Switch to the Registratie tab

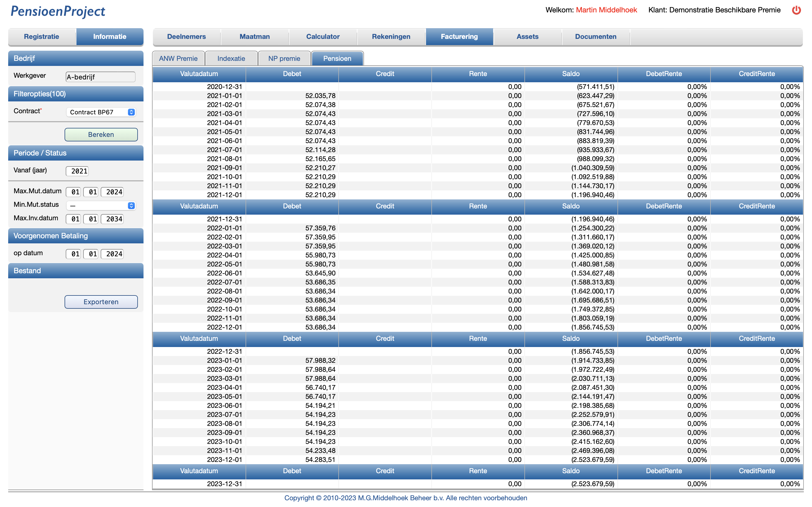tap(42, 37)
